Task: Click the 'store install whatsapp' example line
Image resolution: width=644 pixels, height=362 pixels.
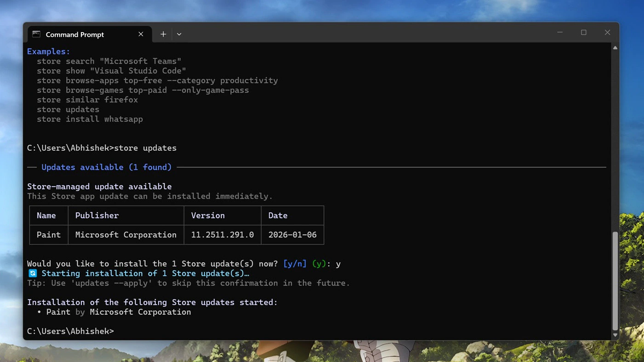Action: 90,119
